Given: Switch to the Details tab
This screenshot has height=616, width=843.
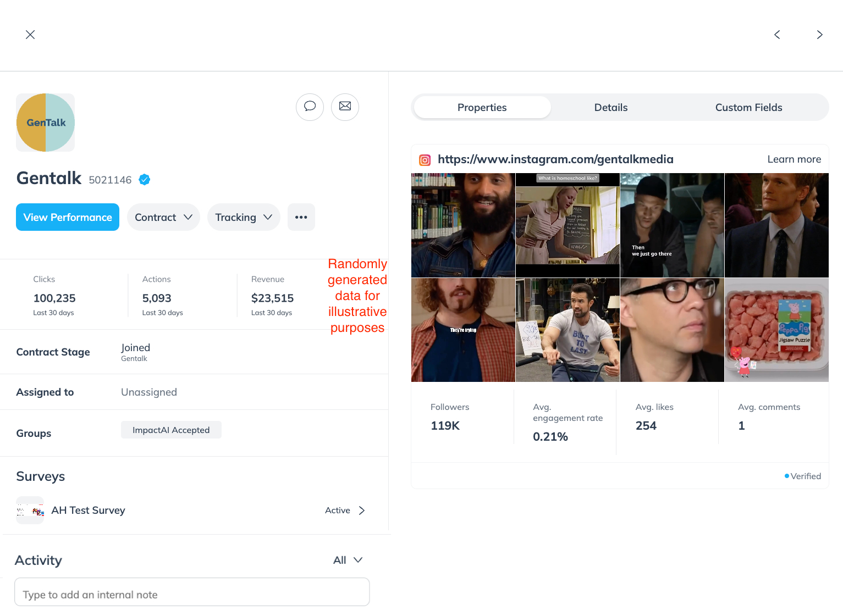Looking at the screenshot, I should [x=611, y=107].
